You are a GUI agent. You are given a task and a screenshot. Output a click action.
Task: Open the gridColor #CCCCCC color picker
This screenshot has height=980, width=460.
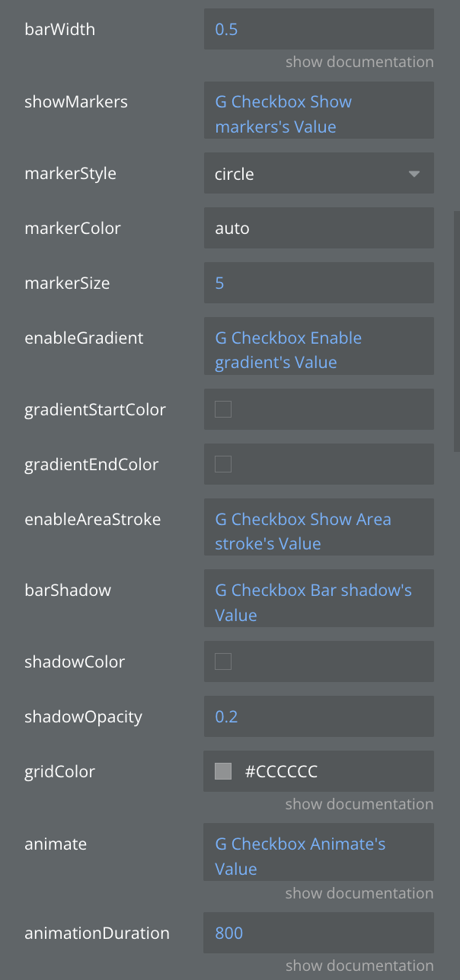223,772
